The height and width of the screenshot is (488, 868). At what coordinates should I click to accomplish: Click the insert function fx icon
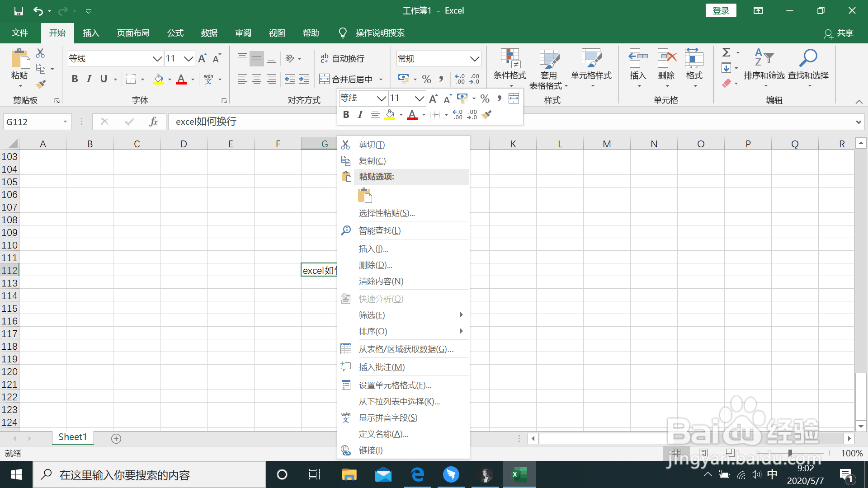point(153,122)
